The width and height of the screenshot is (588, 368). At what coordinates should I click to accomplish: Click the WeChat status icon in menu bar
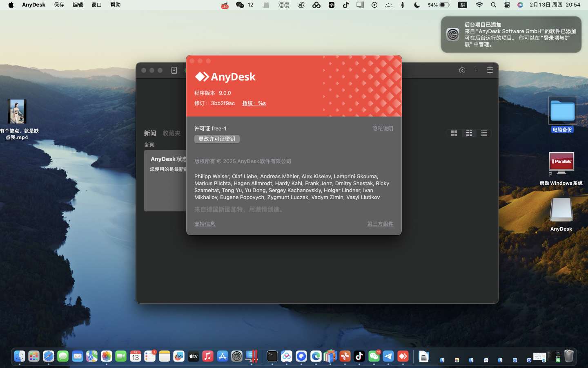[x=240, y=5]
